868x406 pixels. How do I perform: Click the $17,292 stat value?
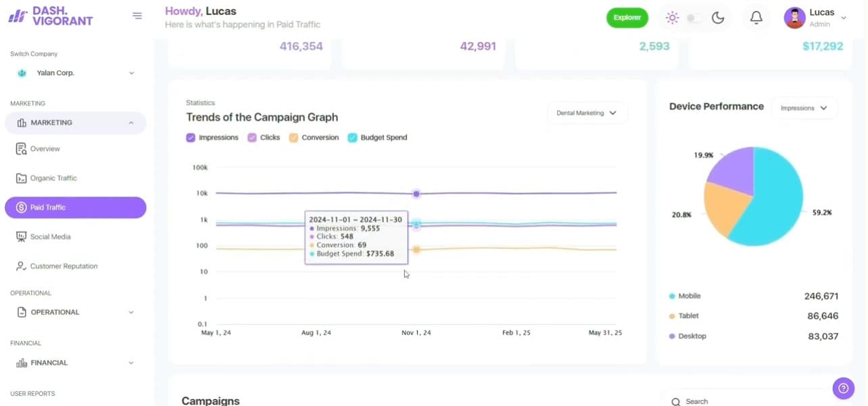tap(823, 47)
